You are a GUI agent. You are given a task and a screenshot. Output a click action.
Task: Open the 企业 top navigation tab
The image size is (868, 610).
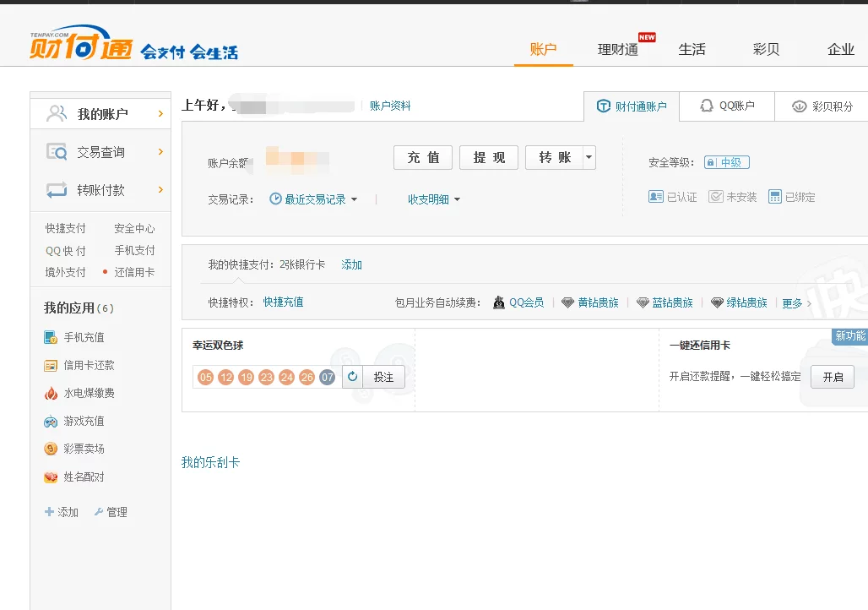pyautogui.click(x=840, y=49)
